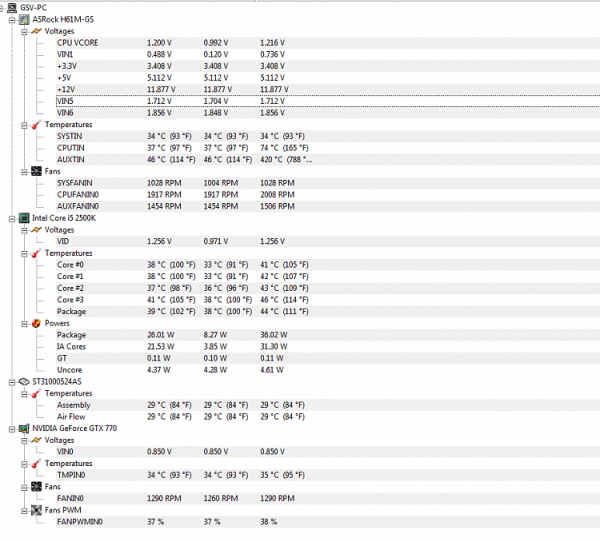Select the Core #0 temperature row

328,264
